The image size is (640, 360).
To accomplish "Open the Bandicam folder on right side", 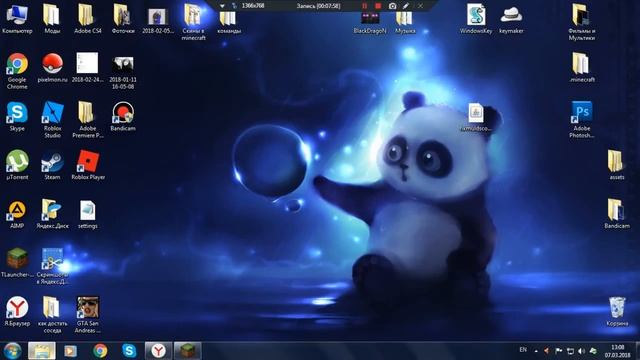I will coord(616,214).
